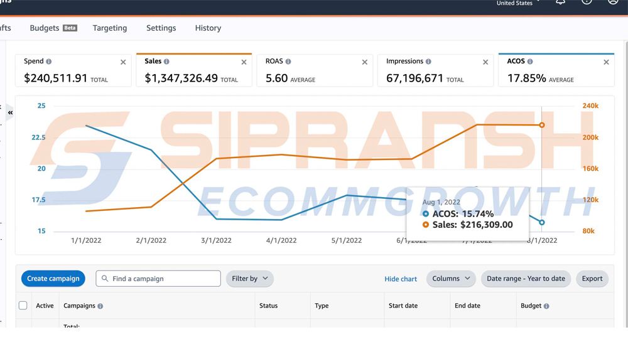
Task: Remove the Spend metric card
Action: click(x=123, y=62)
